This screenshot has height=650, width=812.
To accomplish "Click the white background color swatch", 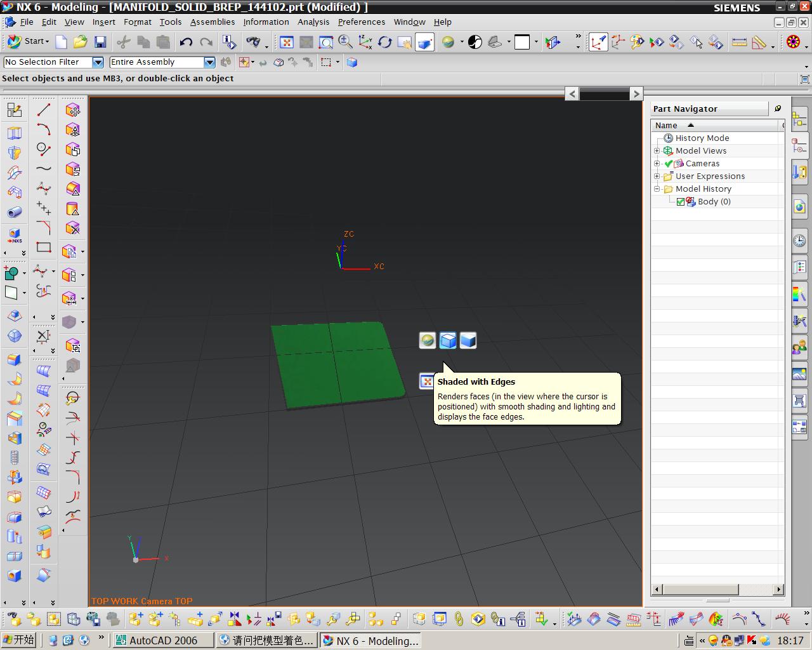I will click(522, 42).
